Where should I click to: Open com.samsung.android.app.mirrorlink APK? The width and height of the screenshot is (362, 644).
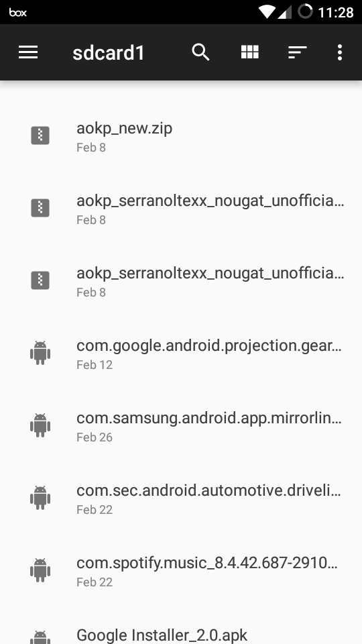181,425
